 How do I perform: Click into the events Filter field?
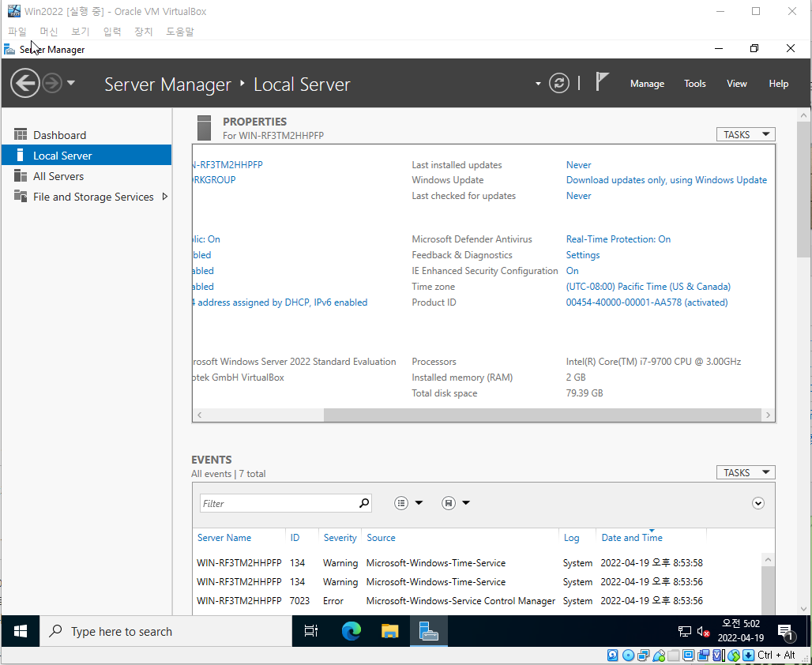pyautogui.click(x=280, y=503)
